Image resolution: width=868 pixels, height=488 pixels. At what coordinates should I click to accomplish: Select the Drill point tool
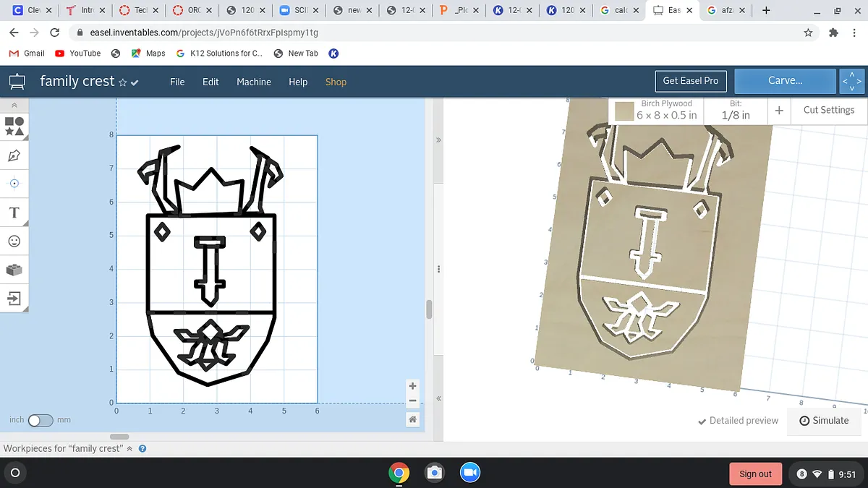(14, 184)
